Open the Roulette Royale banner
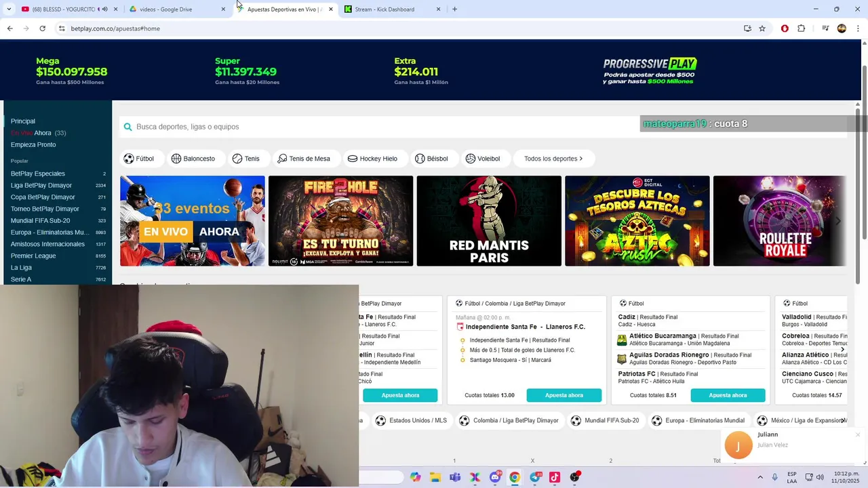The height and width of the screenshot is (488, 868). 780,221
